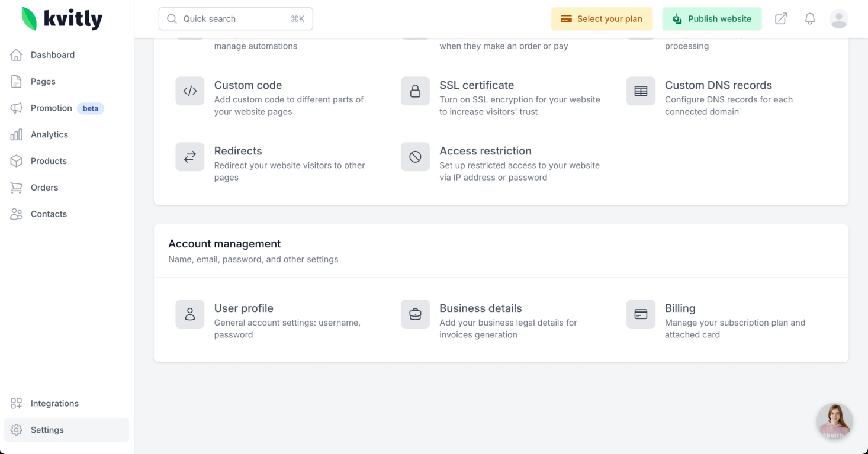This screenshot has width=868, height=454.
Task: Open the Pages section
Action: click(x=43, y=82)
